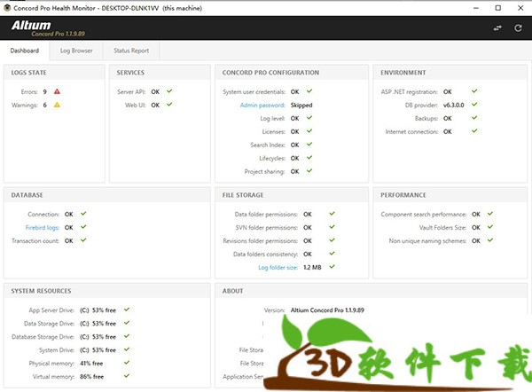532x392 pixels.
Task: Click the Errors count value 9
Action: pyautogui.click(x=45, y=91)
